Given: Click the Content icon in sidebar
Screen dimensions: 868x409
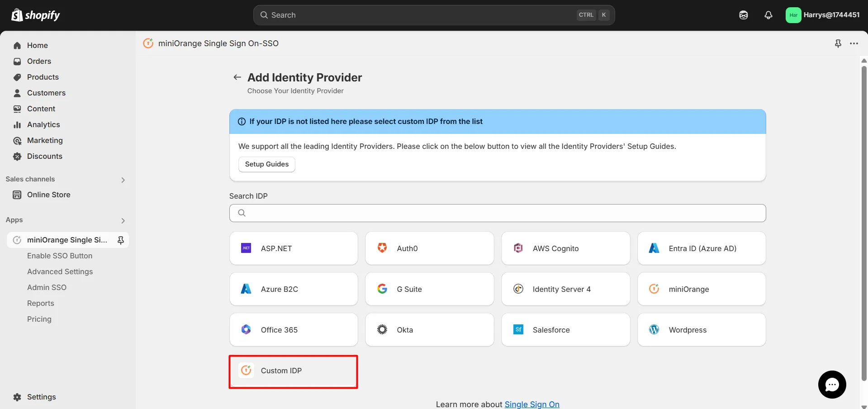Looking at the screenshot, I should (17, 109).
